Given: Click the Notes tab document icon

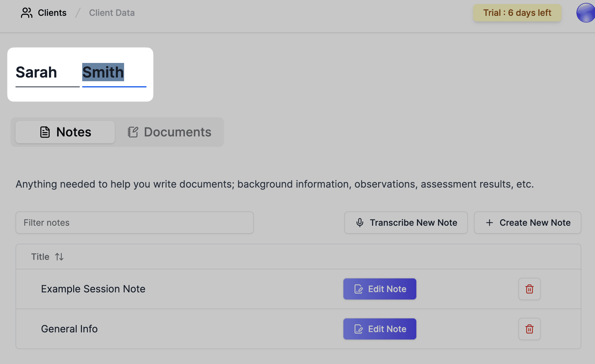Looking at the screenshot, I should pyautogui.click(x=45, y=132).
